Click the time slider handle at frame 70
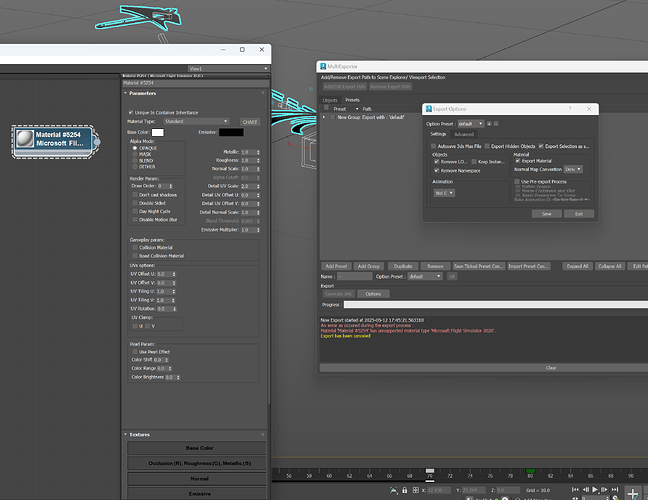This screenshot has width=648, height=500. click(x=430, y=471)
